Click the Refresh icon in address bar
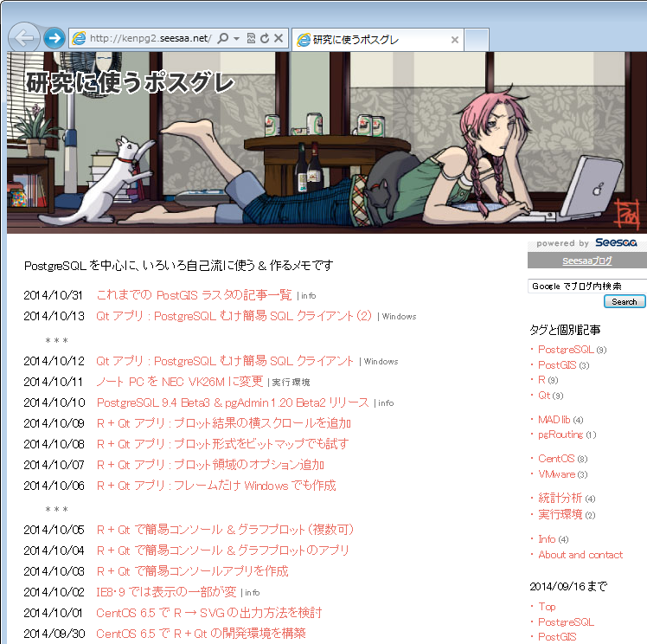The height and width of the screenshot is (644, 647). tap(265, 38)
